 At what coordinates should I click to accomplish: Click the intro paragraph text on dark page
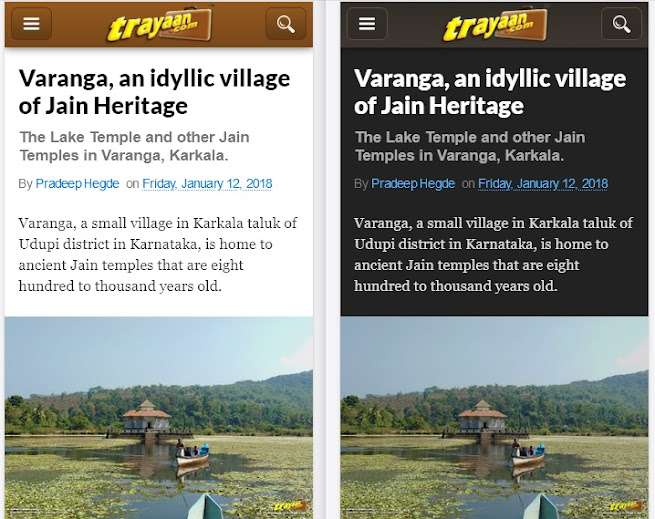[493, 254]
